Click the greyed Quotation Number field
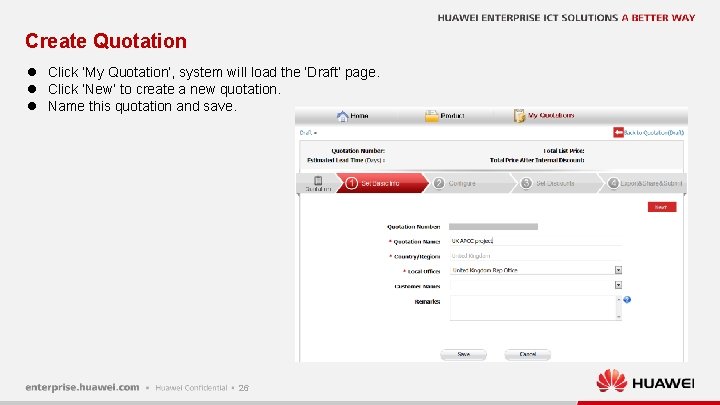The image size is (720, 405). click(x=493, y=226)
